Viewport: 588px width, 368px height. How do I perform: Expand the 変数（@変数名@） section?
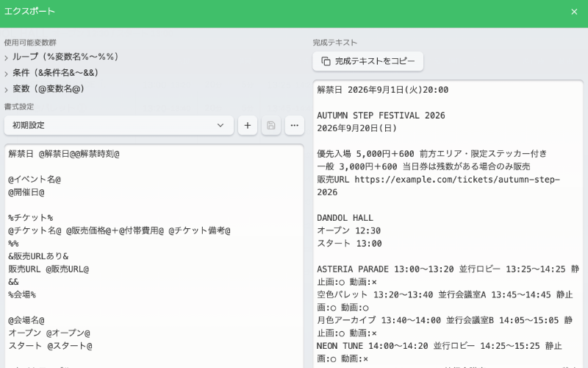[44, 89]
